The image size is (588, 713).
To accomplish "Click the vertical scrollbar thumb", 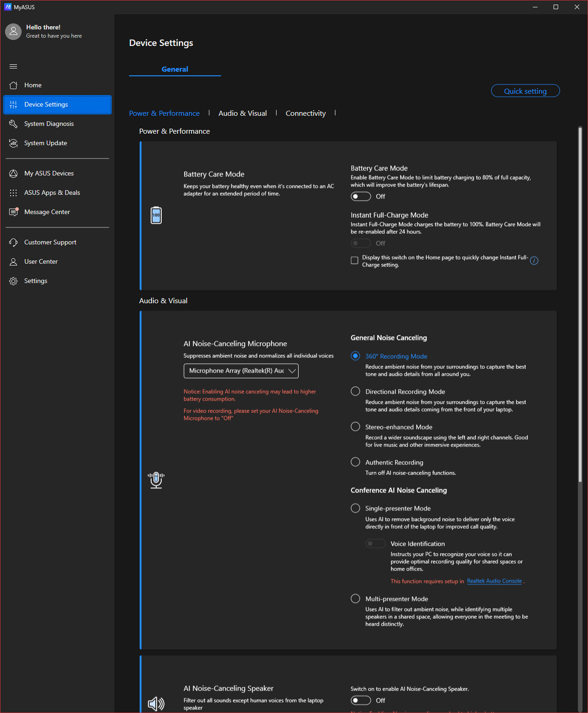I will coord(580,304).
